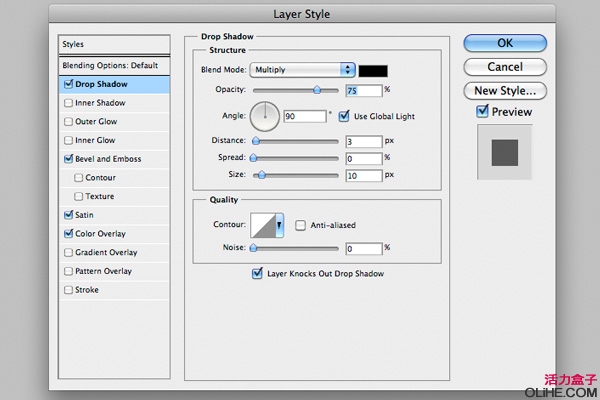
Task: Enable the Inner Shadow checkbox
Action: point(68,103)
